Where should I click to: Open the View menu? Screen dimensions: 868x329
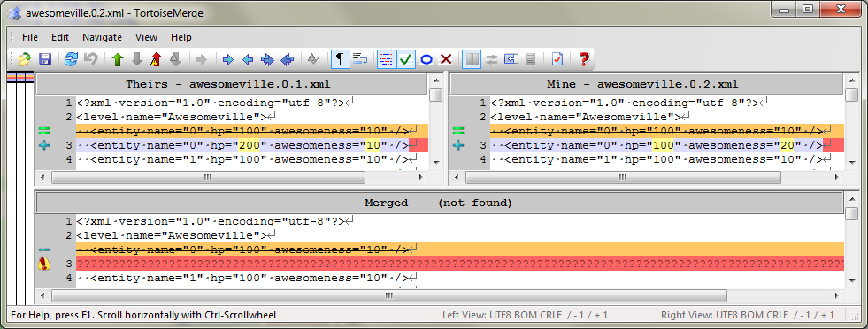[146, 38]
